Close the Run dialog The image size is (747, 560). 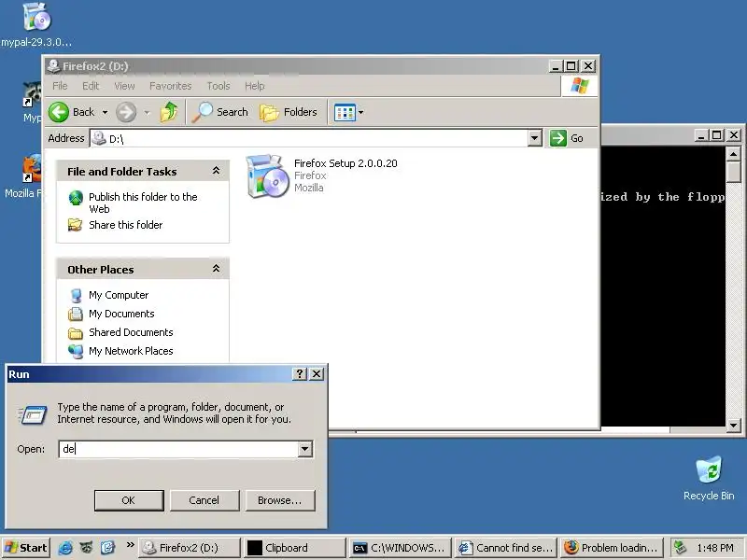tap(317, 374)
